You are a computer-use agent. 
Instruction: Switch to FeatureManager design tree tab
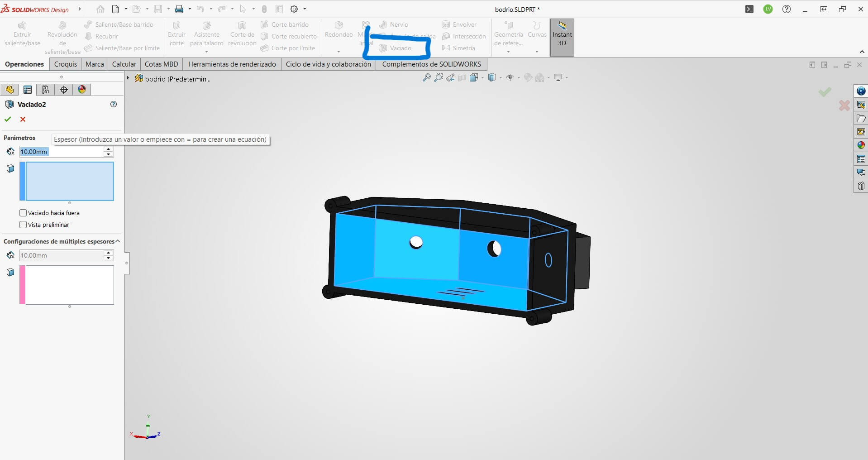pos(10,90)
